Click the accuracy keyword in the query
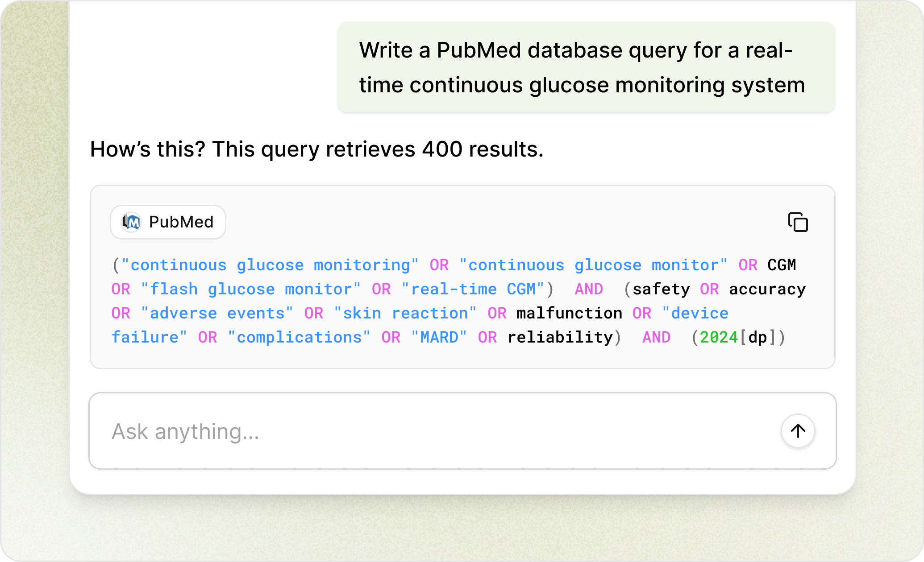924x562 pixels. [x=767, y=289]
